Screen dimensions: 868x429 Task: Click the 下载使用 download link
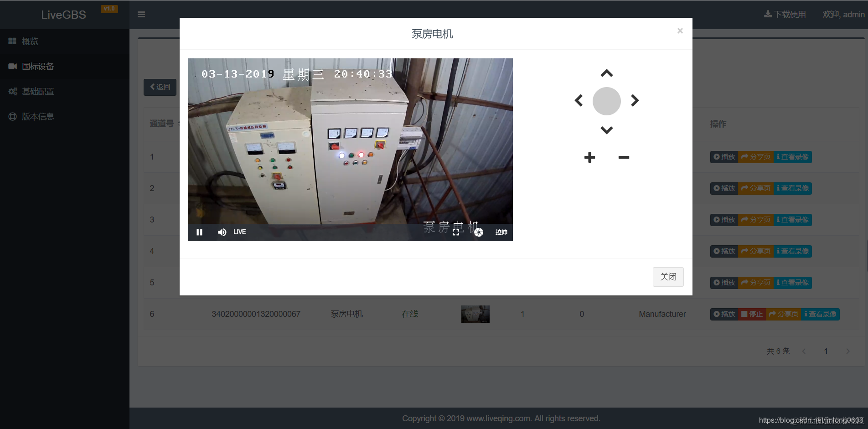pos(785,15)
